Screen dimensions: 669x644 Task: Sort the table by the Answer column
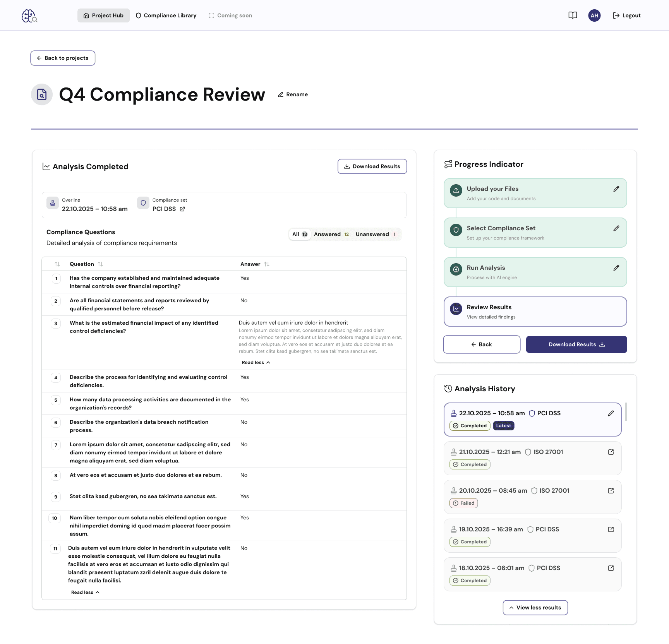tap(267, 264)
